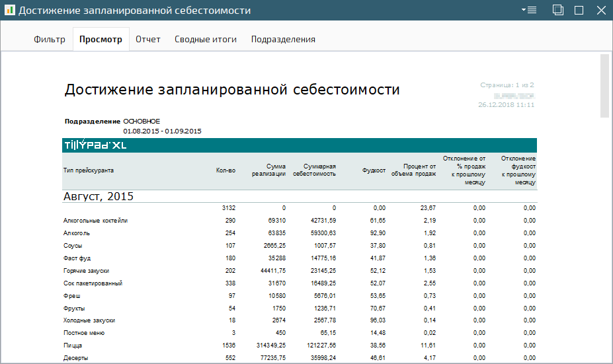Screen dimensions: 613x364
Task: Open the window menu dropdown in title bar
Action: coord(528,10)
